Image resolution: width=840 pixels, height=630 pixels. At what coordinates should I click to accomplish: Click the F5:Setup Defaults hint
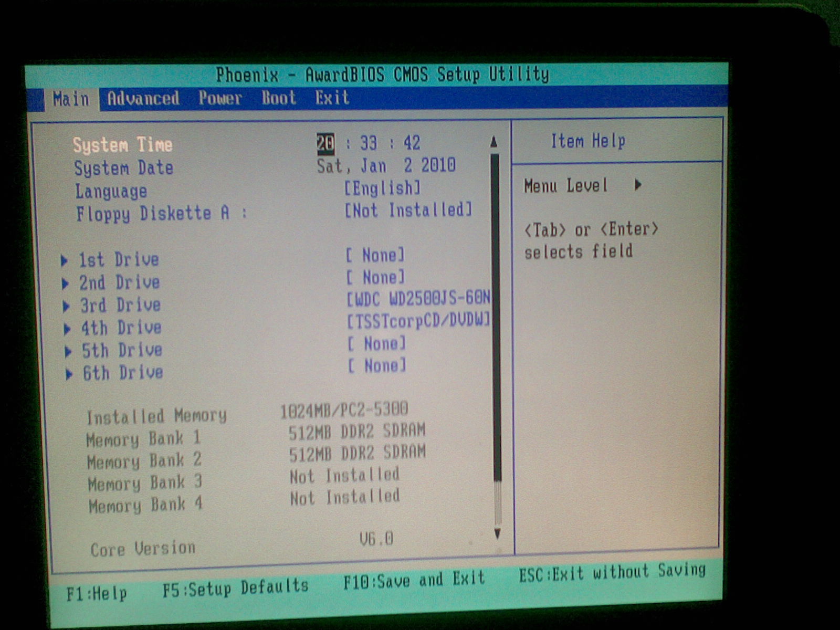pos(235,588)
